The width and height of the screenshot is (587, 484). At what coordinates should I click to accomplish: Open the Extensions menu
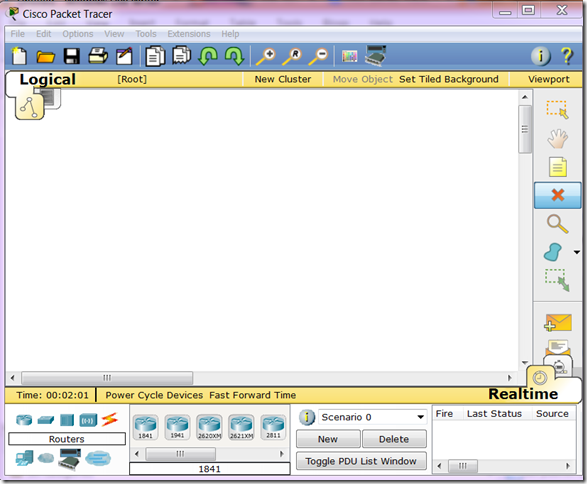tap(189, 34)
